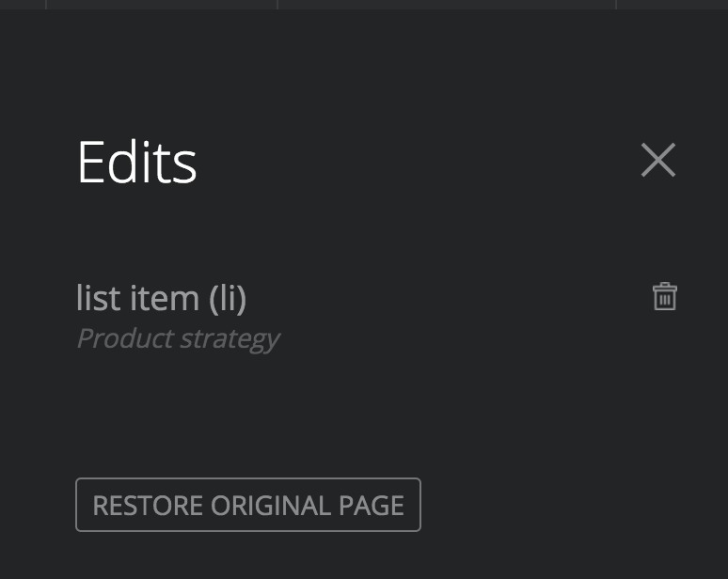This screenshot has width=728, height=579.
Task: Click the Edits panel heading
Action: click(137, 163)
